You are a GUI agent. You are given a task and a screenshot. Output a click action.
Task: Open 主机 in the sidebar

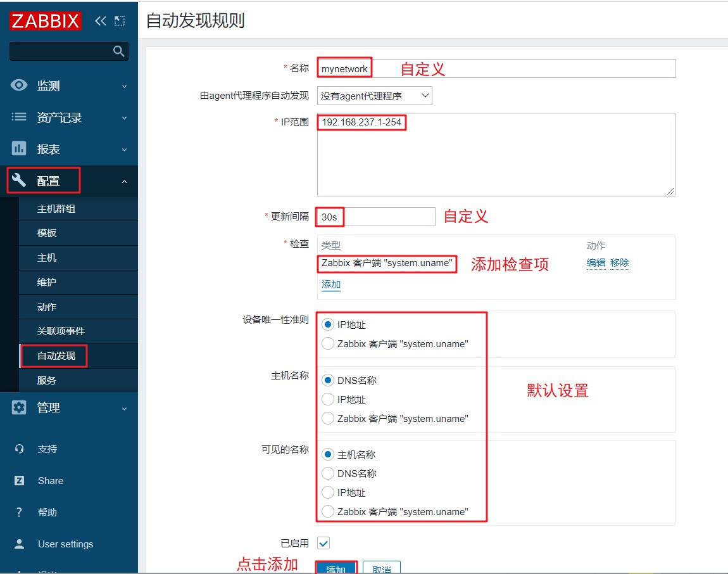[47, 257]
